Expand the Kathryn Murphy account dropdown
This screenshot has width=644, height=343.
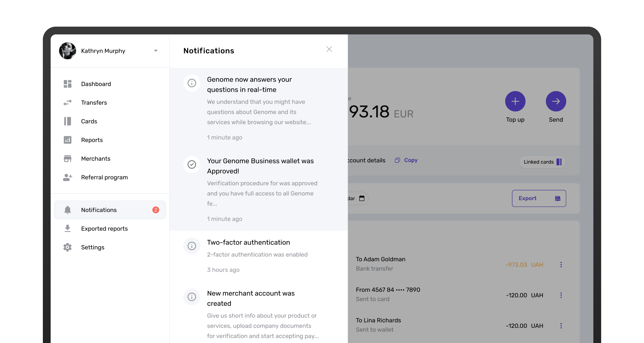[156, 50]
